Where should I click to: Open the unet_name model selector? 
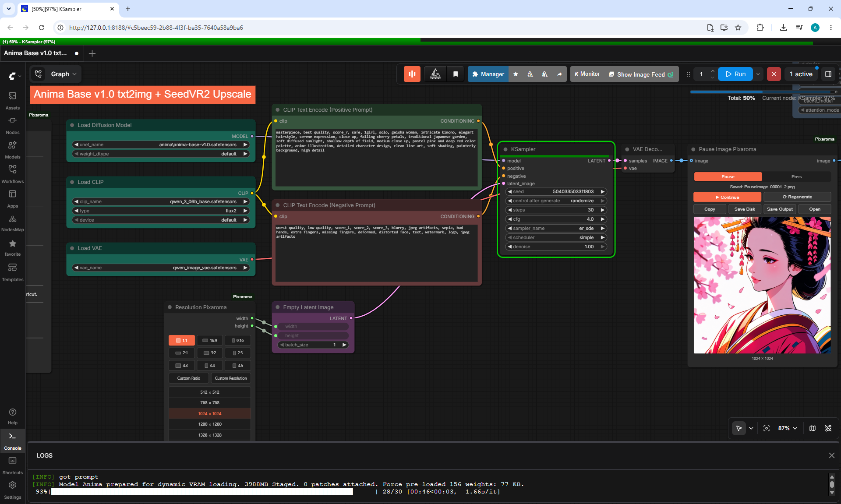tap(161, 145)
